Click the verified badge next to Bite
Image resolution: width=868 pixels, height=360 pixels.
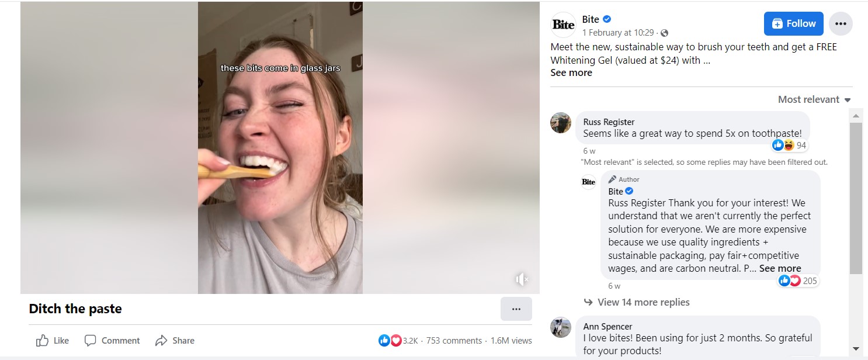tap(607, 19)
